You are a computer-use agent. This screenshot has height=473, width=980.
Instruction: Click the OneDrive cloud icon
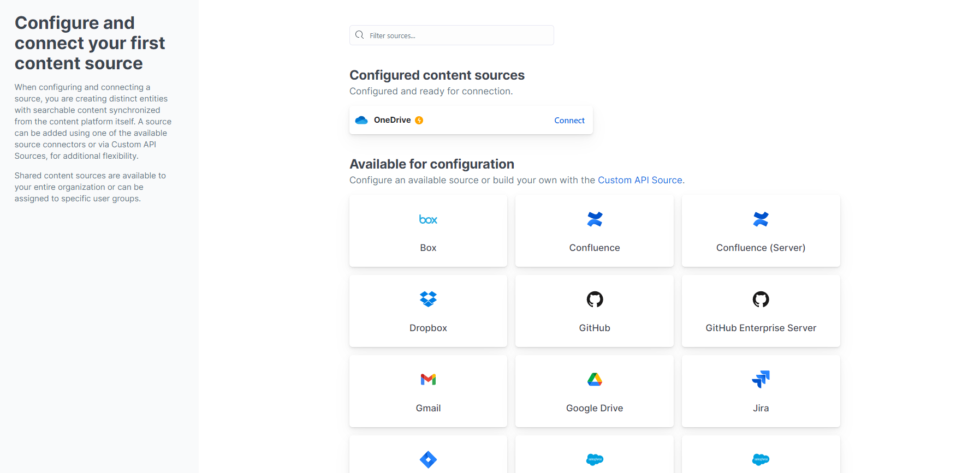tap(361, 120)
